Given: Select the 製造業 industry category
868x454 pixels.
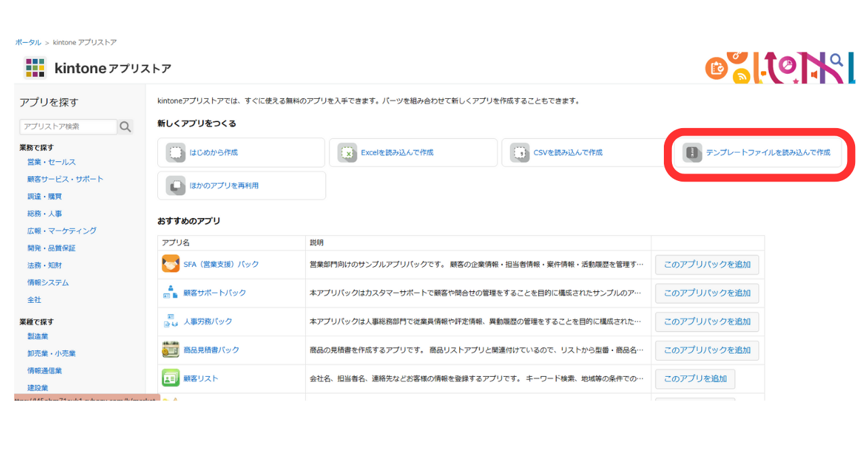Looking at the screenshot, I should (x=37, y=336).
